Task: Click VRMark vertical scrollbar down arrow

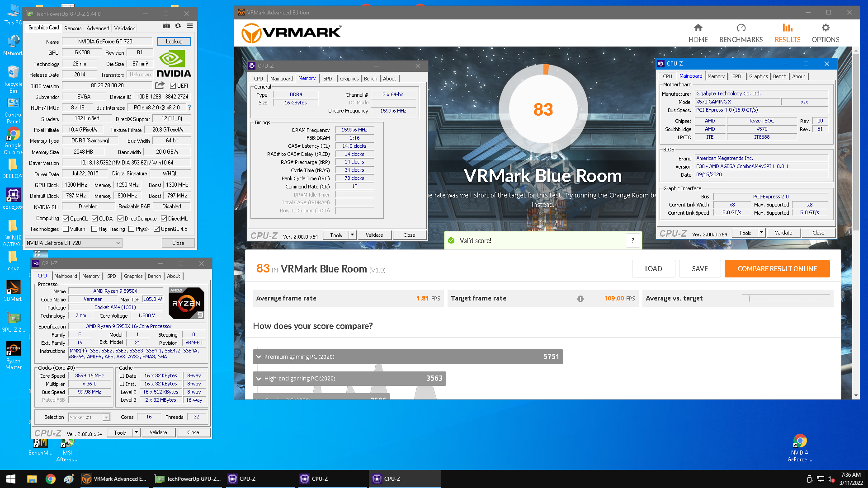Action: point(855,395)
